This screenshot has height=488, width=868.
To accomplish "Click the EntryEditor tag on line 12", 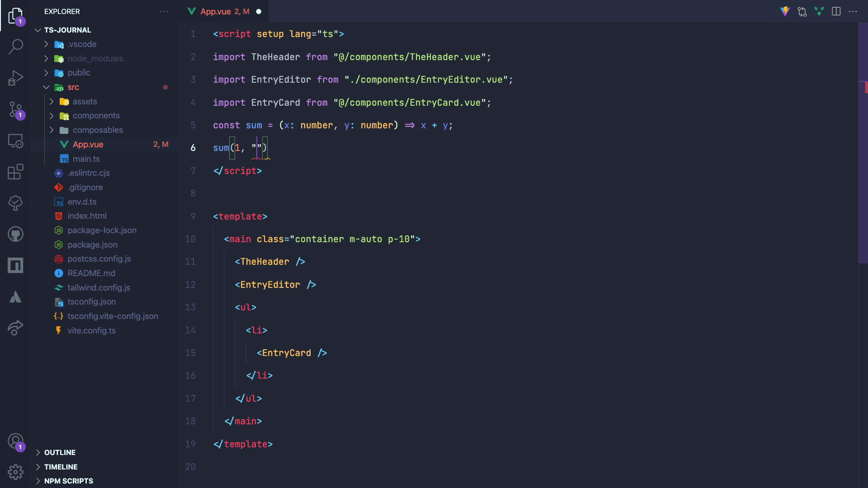I will click(x=270, y=285).
